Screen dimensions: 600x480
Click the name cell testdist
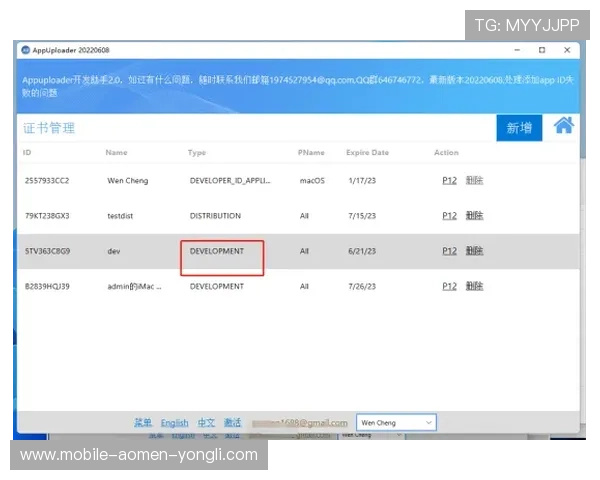tap(120, 216)
